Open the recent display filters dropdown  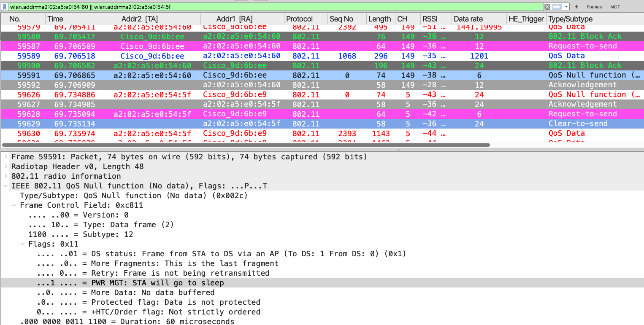point(566,7)
